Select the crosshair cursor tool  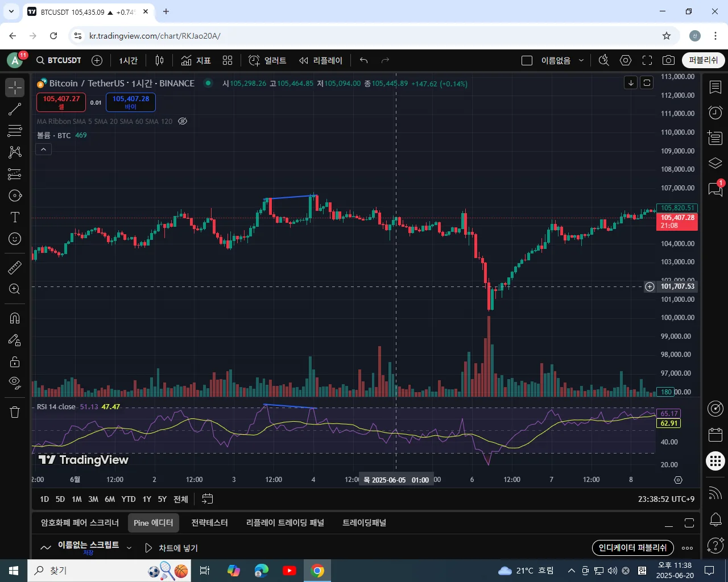click(15, 88)
